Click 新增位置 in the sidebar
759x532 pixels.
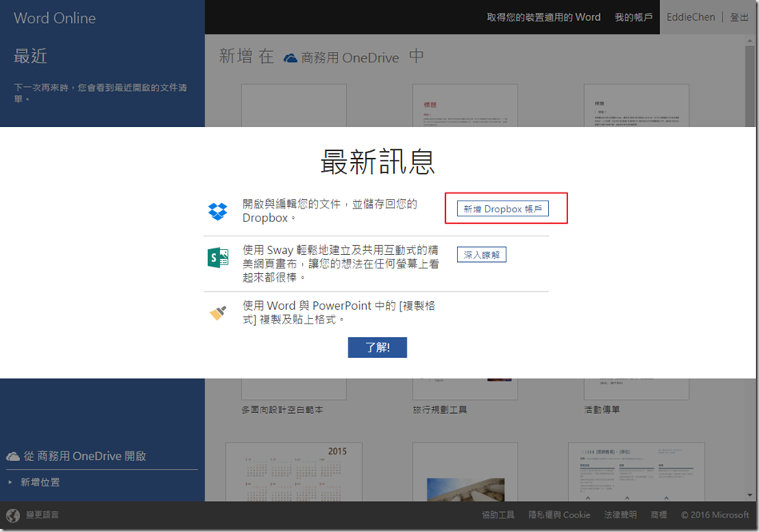[40, 482]
